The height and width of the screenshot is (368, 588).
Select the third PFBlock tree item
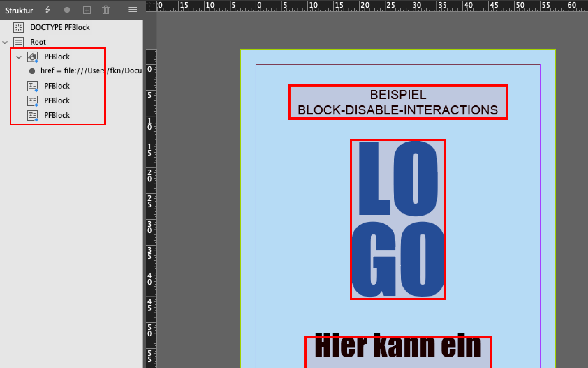(x=57, y=100)
